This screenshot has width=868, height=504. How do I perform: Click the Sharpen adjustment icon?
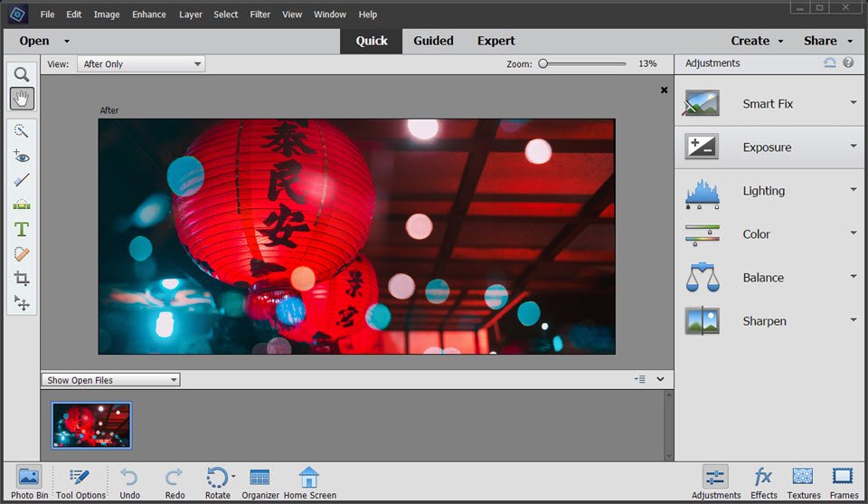pos(702,320)
